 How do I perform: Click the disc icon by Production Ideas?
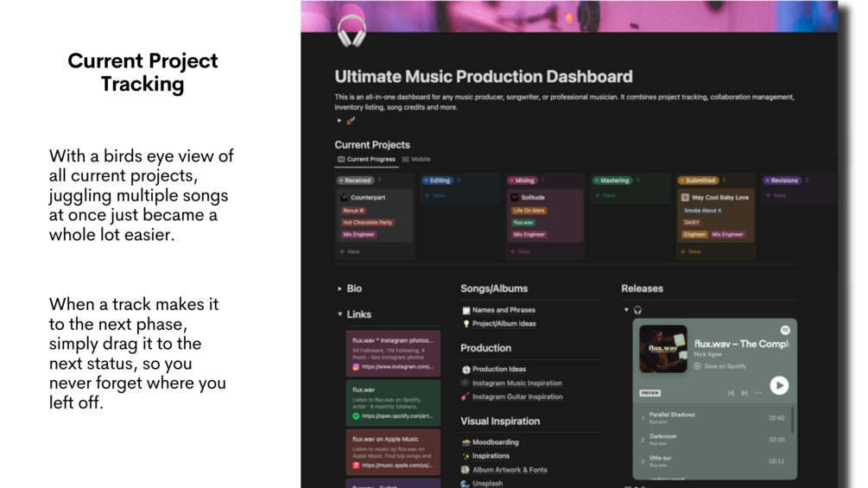click(x=466, y=369)
